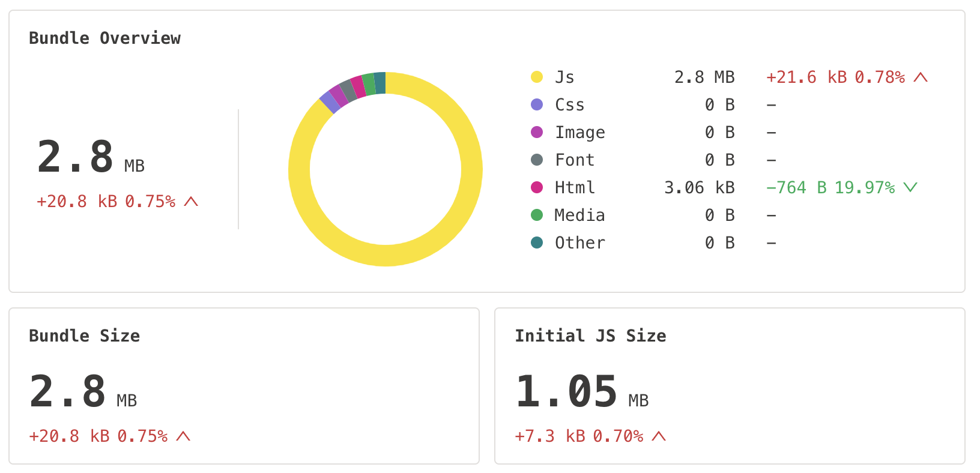Click the up arrow in Bundle Size card
Image resolution: width=980 pixels, height=473 pixels.
click(183, 436)
